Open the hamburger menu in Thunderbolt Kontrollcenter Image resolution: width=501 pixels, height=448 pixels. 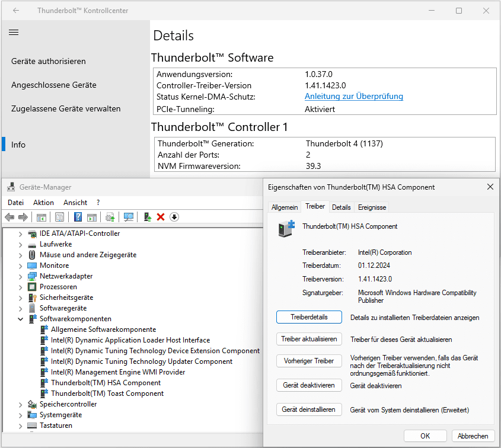pos(14,32)
